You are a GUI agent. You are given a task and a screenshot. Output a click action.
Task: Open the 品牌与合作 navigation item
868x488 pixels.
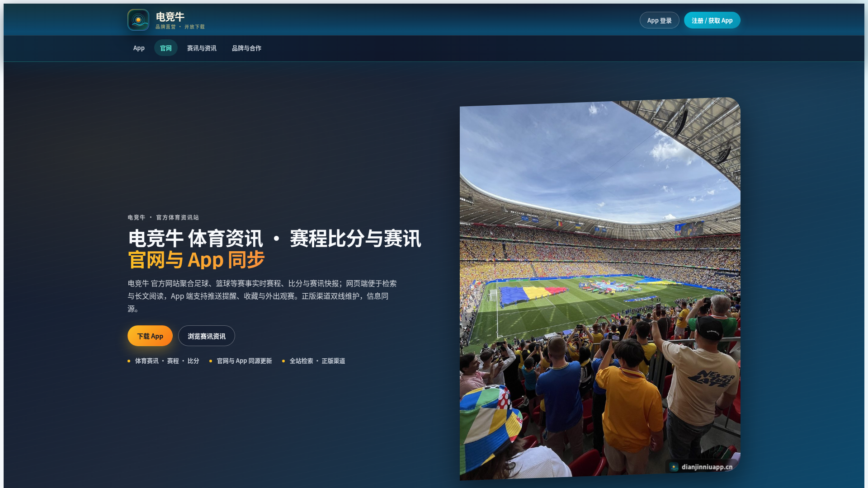[246, 48]
